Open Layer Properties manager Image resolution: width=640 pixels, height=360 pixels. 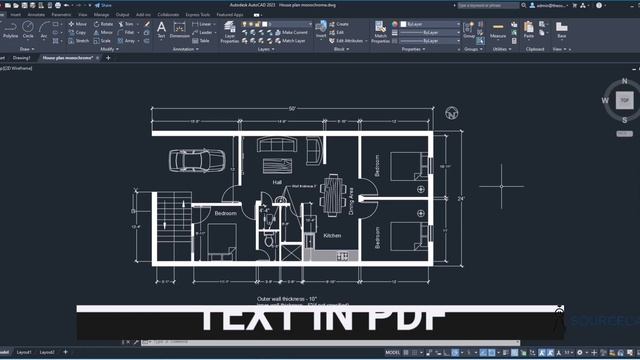230,32
